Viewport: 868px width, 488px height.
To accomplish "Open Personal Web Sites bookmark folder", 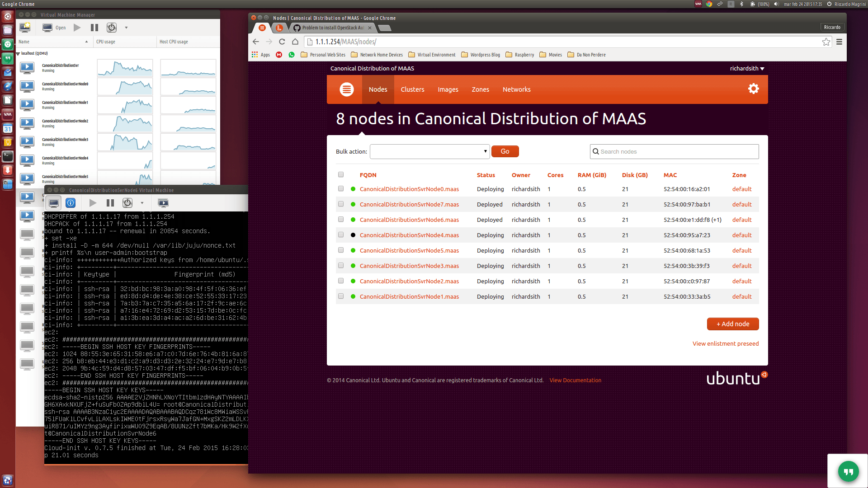I will click(x=323, y=55).
